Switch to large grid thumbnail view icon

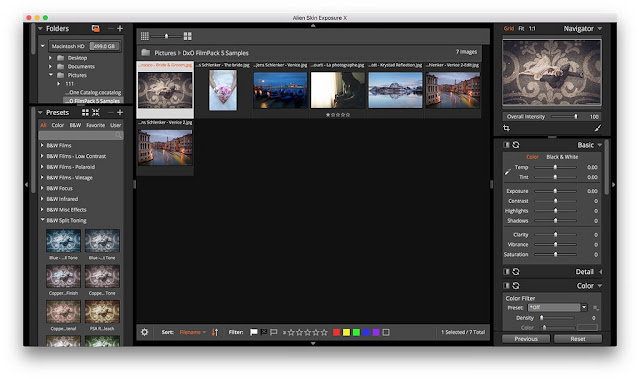pyautogui.click(x=188, y=36)
